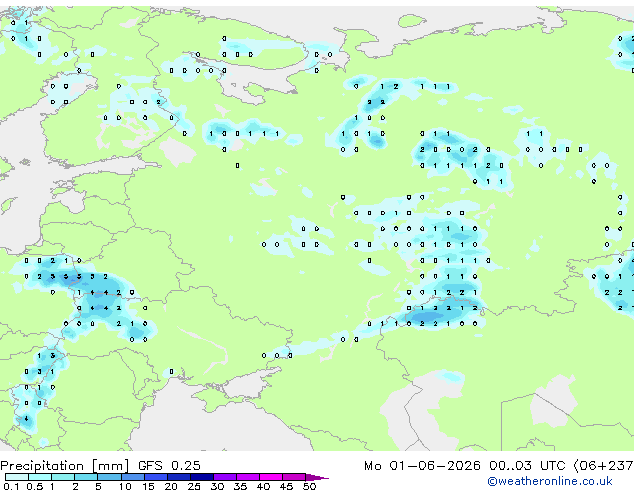Select the 30 mm legend color swatch

point(224,477)
